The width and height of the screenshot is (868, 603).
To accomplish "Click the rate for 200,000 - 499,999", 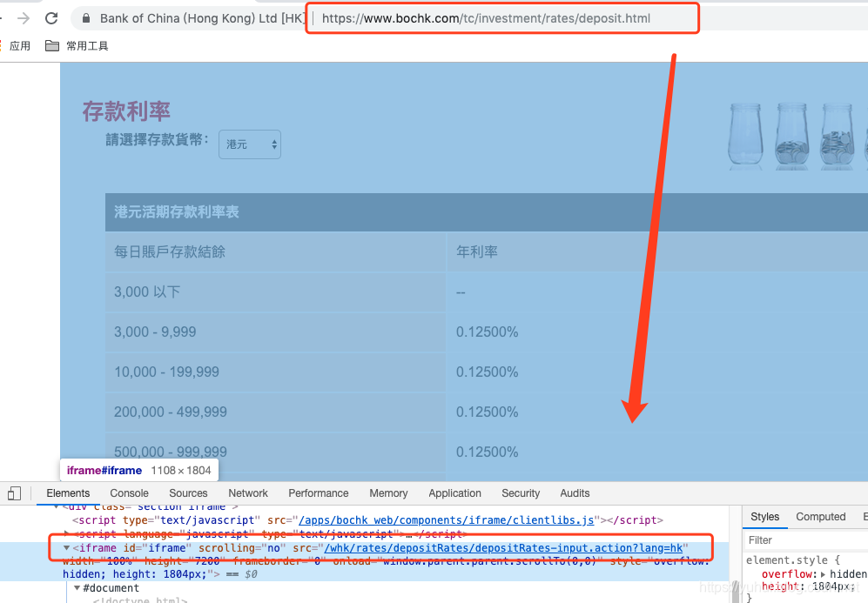I will pyautogui.click(x=488, y=412).
